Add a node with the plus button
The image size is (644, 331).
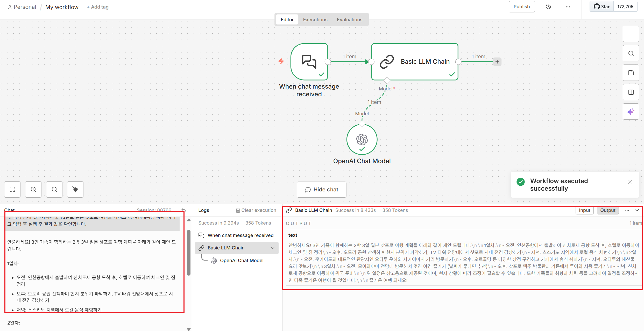(631, 34)
